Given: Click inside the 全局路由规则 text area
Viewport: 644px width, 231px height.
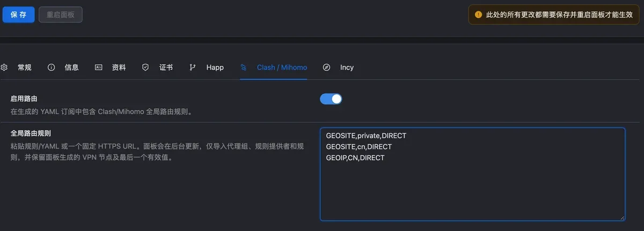Looking at the screenshot, I should click(x=473, y=174).
